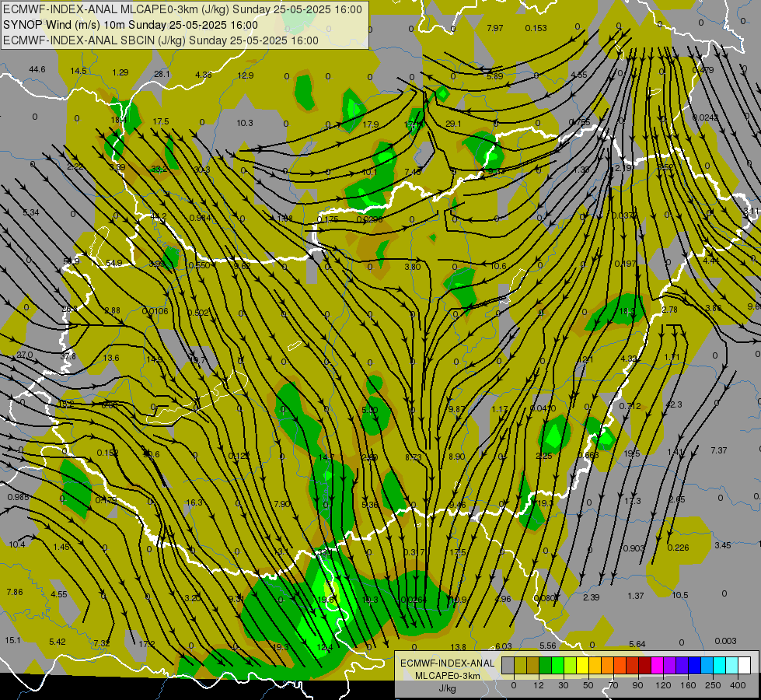Click the map value 37.8

(68, 356)
